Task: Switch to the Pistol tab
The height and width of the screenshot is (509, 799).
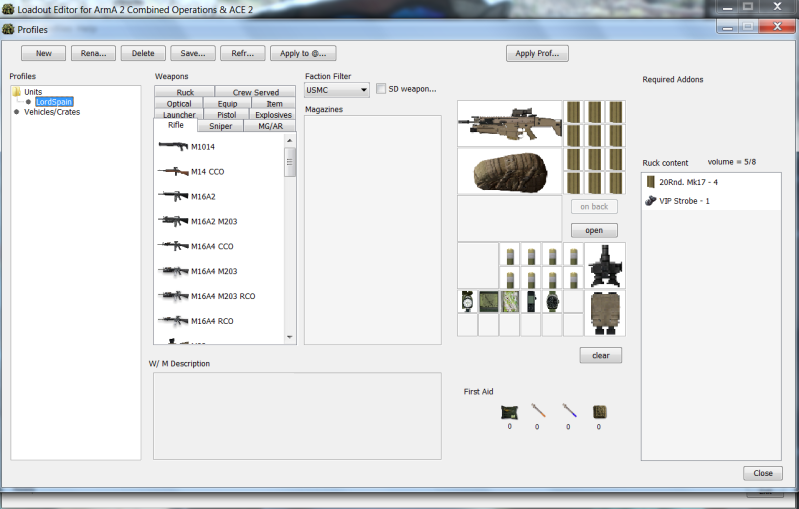Action: point(227,115)
